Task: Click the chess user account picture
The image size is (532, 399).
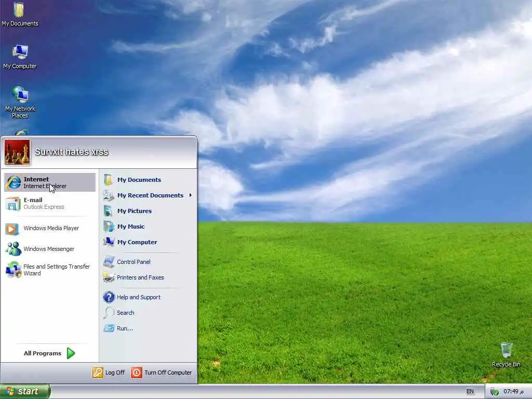Action: [17, 152]
